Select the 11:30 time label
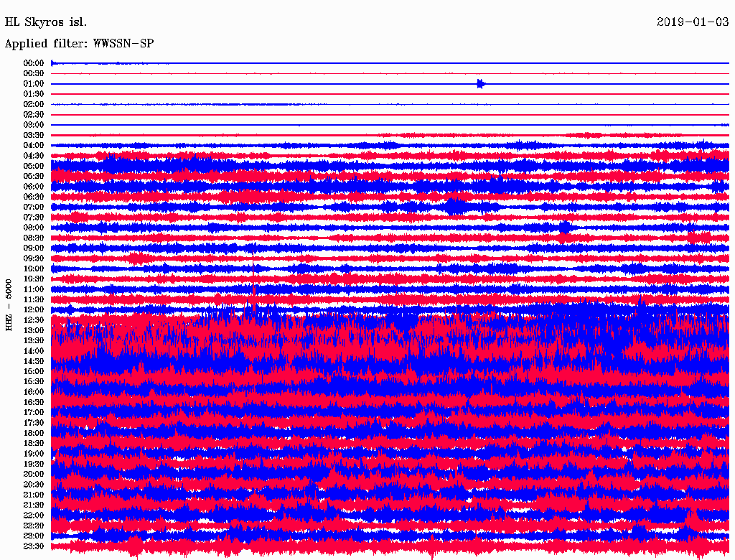Viewport: 735px width, 560px height. 34,299
